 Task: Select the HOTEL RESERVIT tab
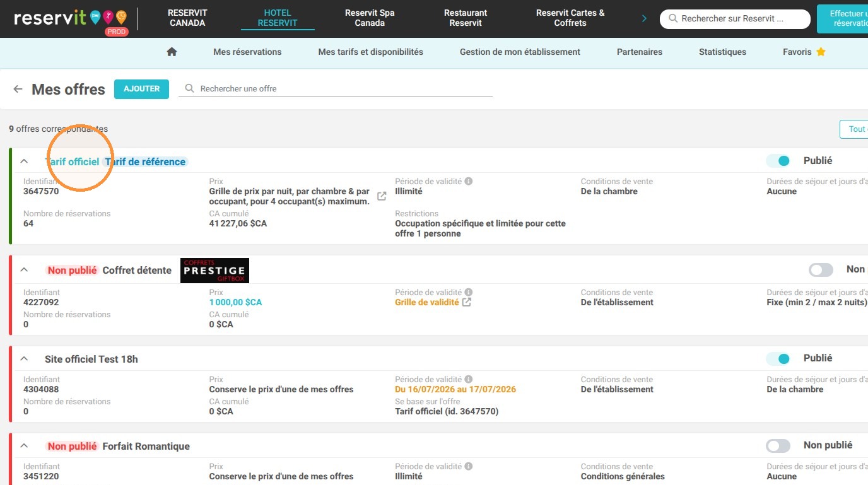(x=278, y=18)
